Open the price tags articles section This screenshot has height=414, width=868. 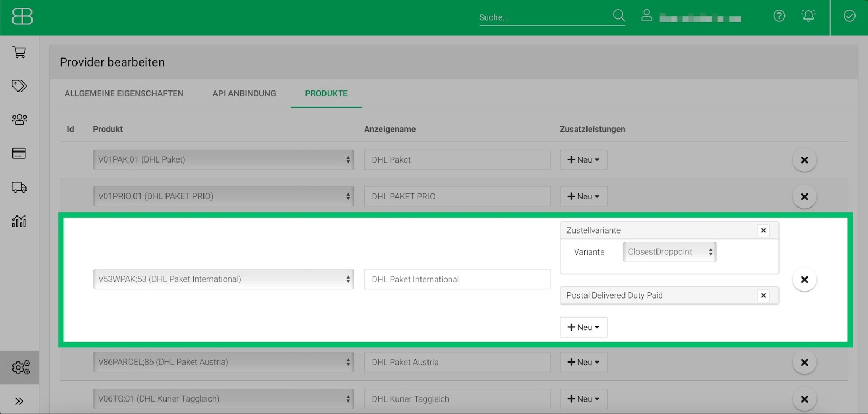click(20, 86)
